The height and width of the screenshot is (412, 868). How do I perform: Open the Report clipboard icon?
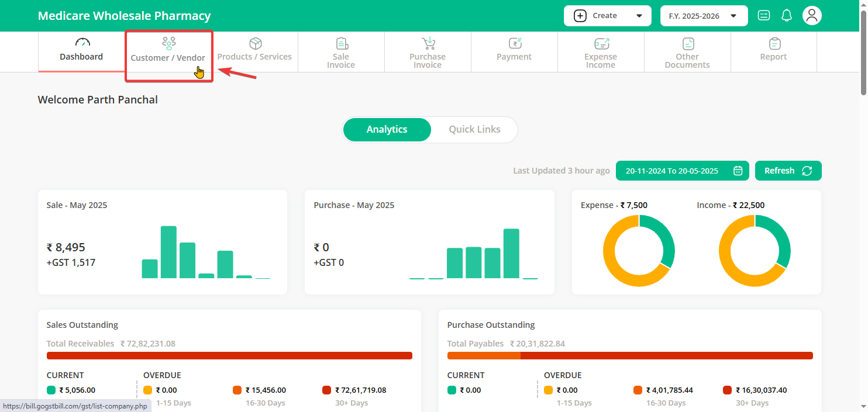(774, 44)
